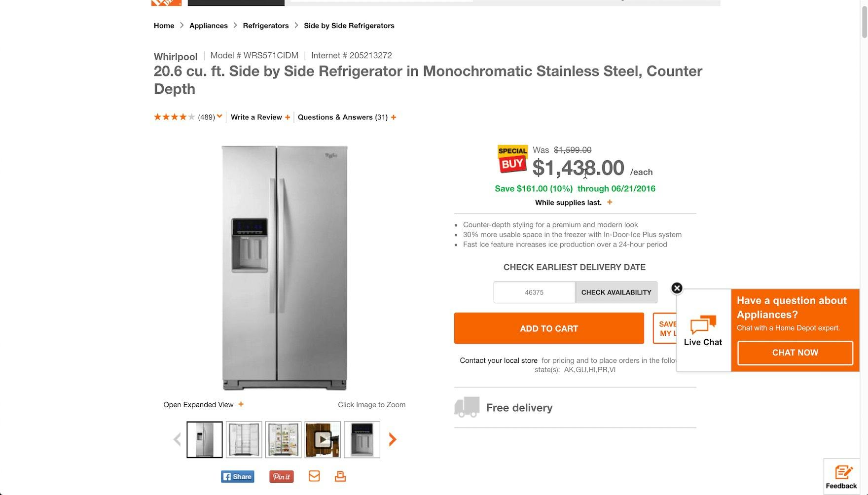Click the Add to Cart button
Screen dimensions: 868x495
coord(549,328)
